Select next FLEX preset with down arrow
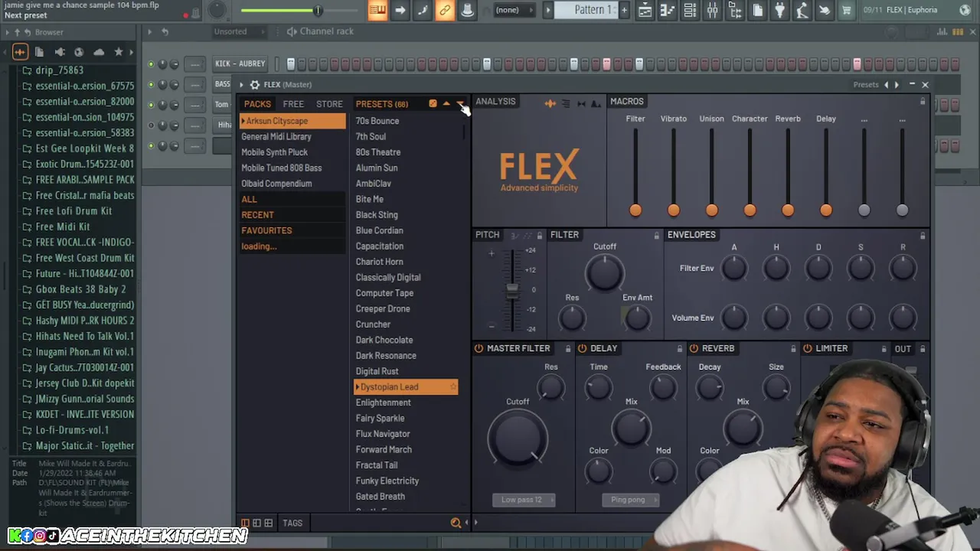Image resolution: width=980 pixels, height=551 pixels. click(x=459, y=103)
